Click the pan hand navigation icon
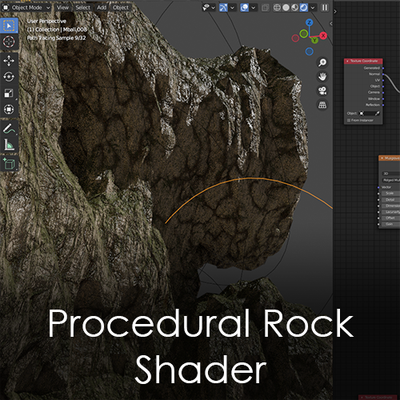400x400 pixels. [322, 77]
